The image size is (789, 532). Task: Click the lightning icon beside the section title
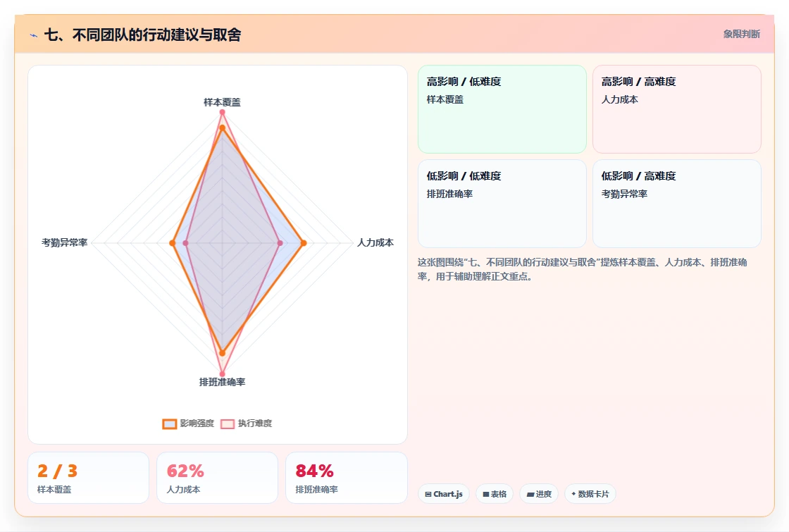(x=34, y=35)
